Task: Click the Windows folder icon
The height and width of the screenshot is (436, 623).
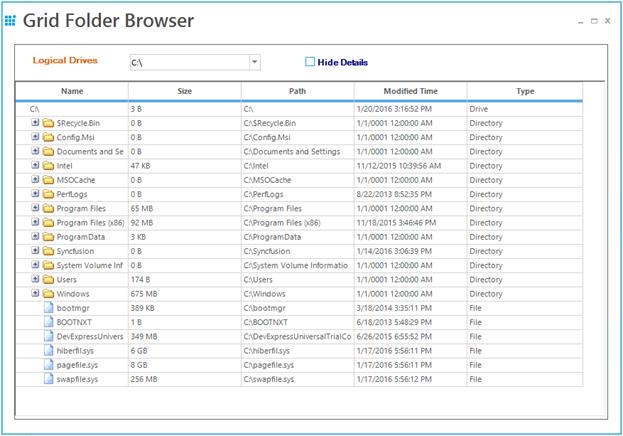Action: (x=48, y=294)
